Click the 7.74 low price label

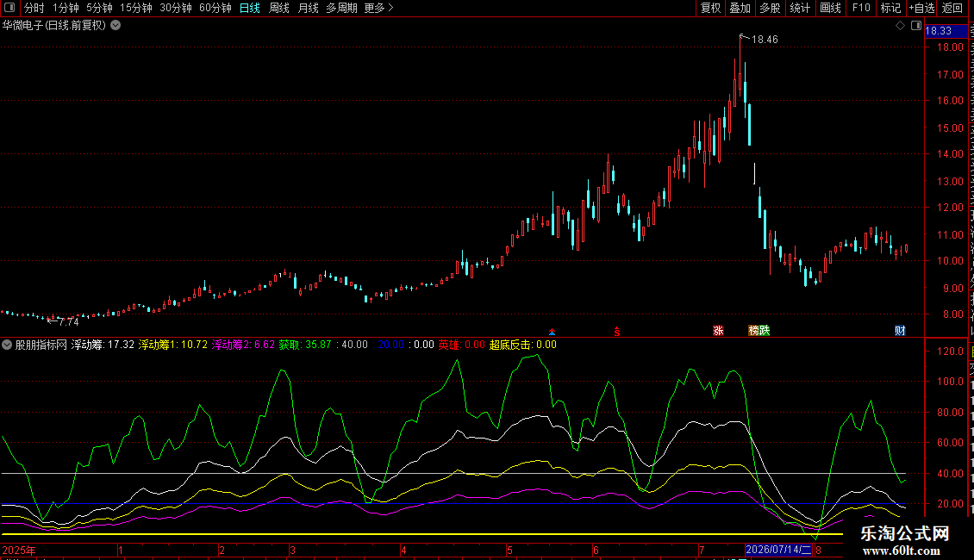(x=68, y=322)
